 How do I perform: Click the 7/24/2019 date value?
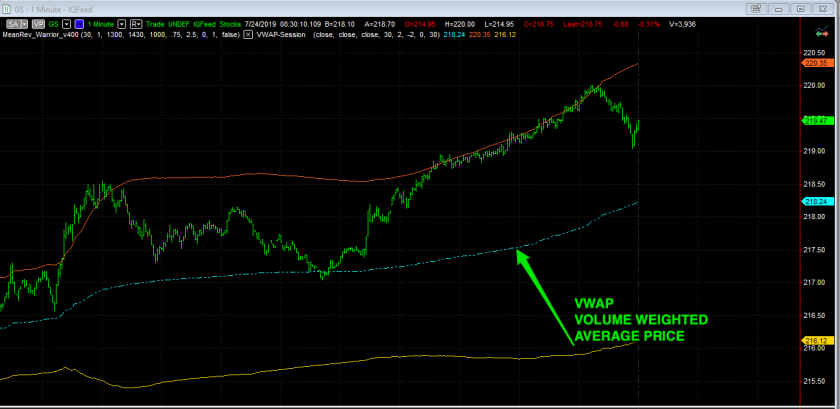tap(260, 24)
